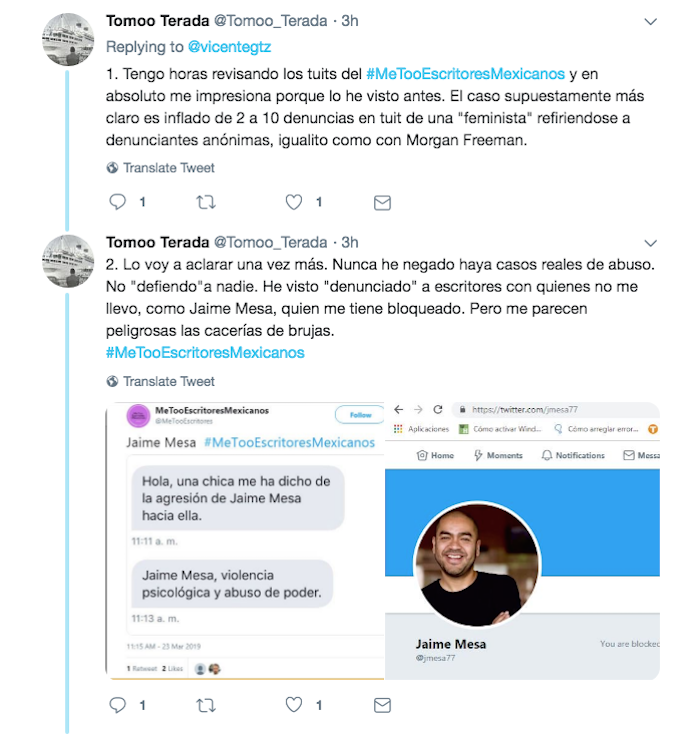Viewport: 700px width, 734px height.
Task: Open Tomoo Terada's avatar on first tweet
Action: tap(68, 41)
